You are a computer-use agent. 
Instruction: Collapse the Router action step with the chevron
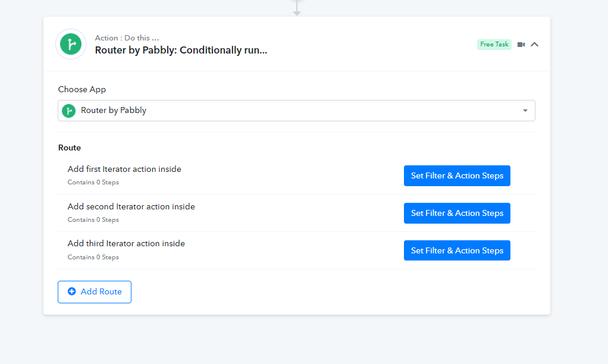[534, 45]
